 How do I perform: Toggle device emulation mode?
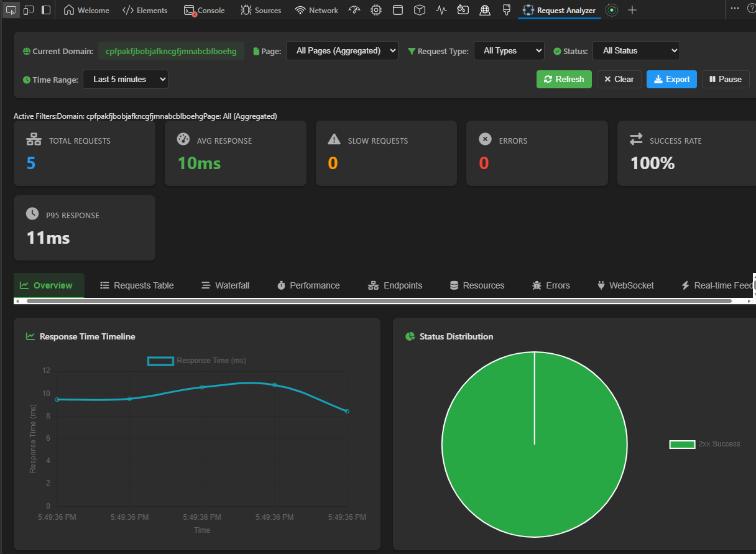pos(29,10)
